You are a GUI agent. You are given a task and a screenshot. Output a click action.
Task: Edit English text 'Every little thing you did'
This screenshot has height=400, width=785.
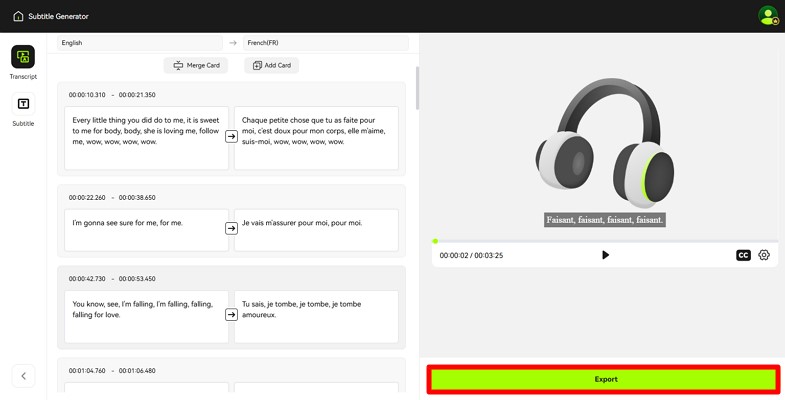(146, 138)
